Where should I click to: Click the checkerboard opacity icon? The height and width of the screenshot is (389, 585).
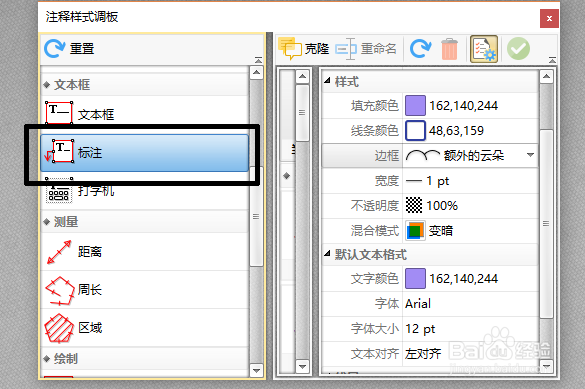tap(414, 206)
